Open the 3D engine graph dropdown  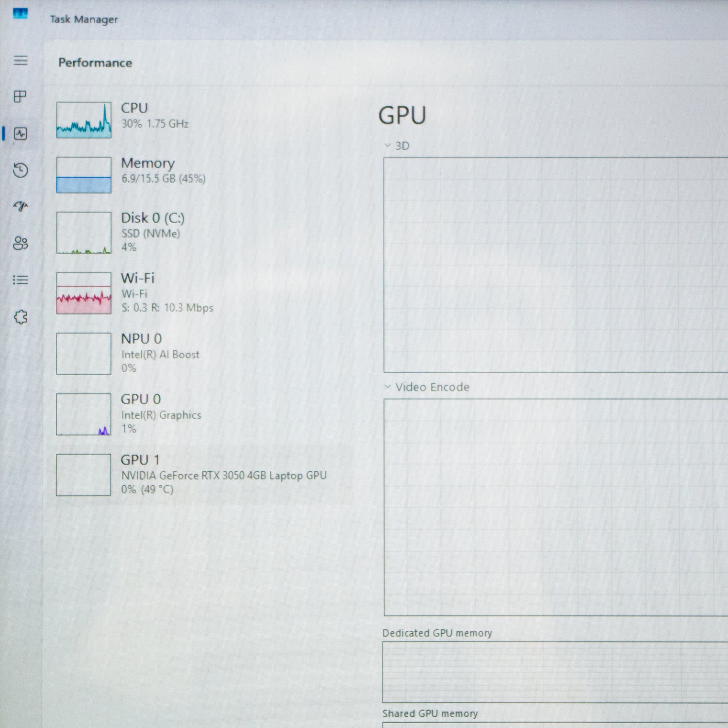coord(387,146)
